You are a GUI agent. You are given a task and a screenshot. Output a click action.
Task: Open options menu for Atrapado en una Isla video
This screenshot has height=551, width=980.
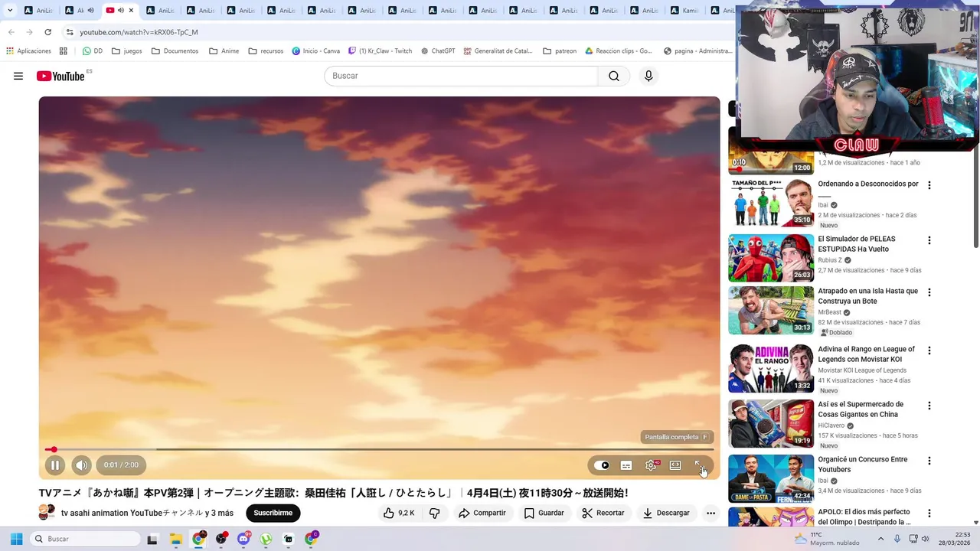pos(929,292)
